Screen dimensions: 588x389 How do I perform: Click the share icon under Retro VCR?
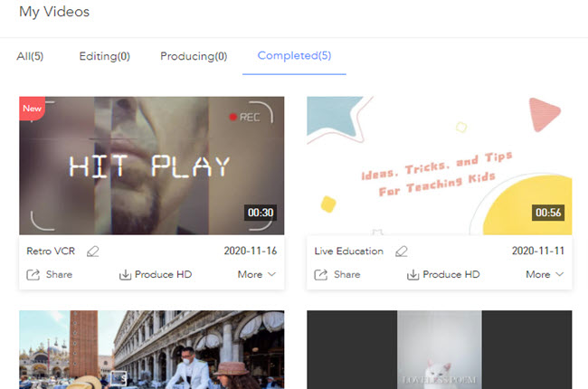click(33, 274)
